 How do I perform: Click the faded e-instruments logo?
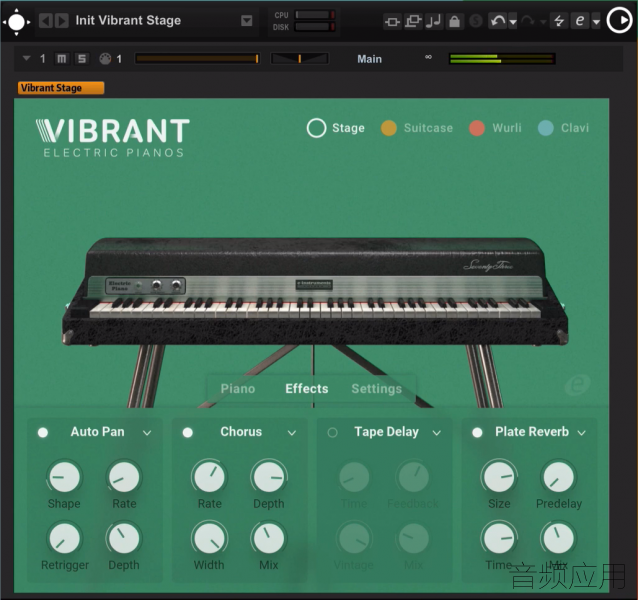[x=578, y=384]
